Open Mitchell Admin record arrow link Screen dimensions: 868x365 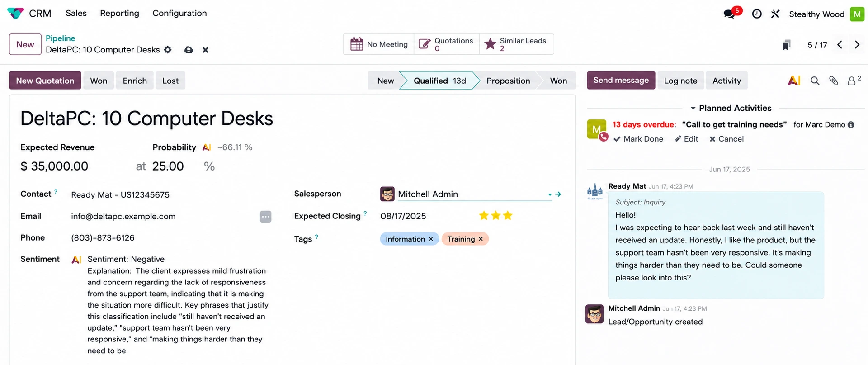[558, 194]
